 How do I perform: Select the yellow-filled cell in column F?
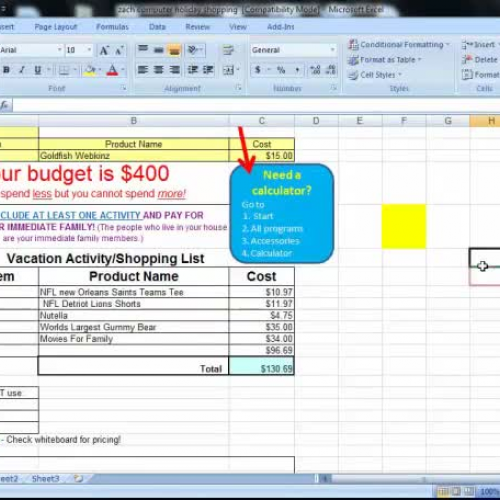(x=404, y=226)
